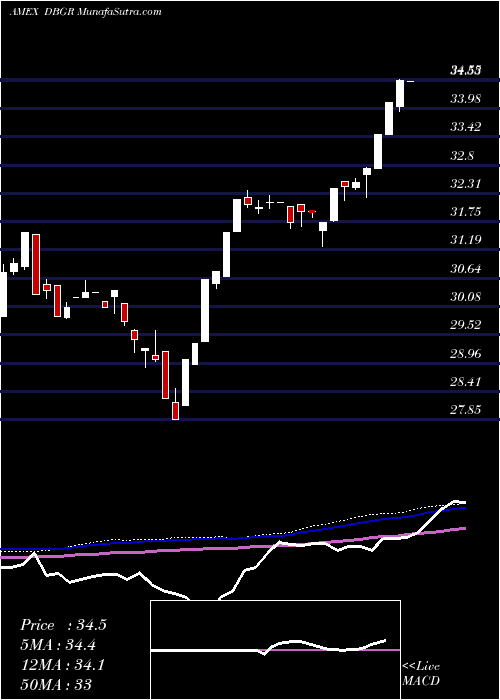The height and width of the screenshot is (700, 500).
Task: Click the 31.75 price axis label
Action: pos(466,212)
